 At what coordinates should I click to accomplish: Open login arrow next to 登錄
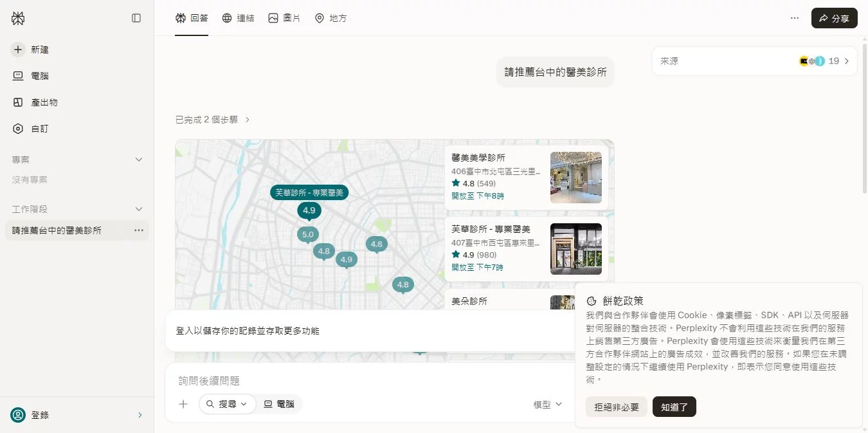point(140,415)
